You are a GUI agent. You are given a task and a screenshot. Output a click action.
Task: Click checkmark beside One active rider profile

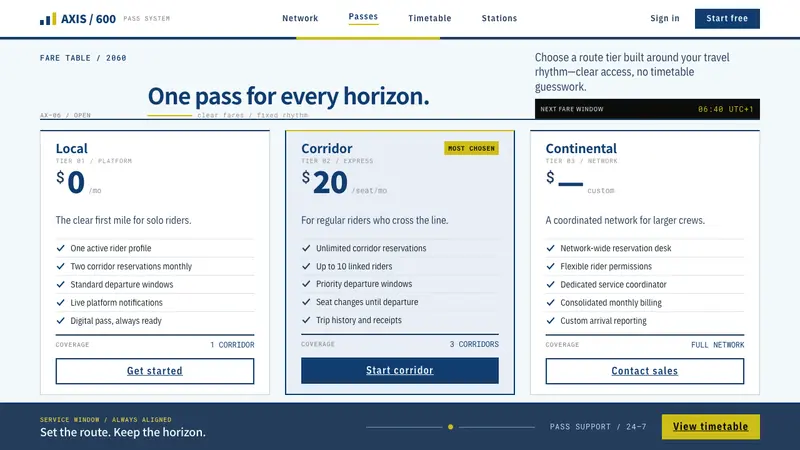61,248
